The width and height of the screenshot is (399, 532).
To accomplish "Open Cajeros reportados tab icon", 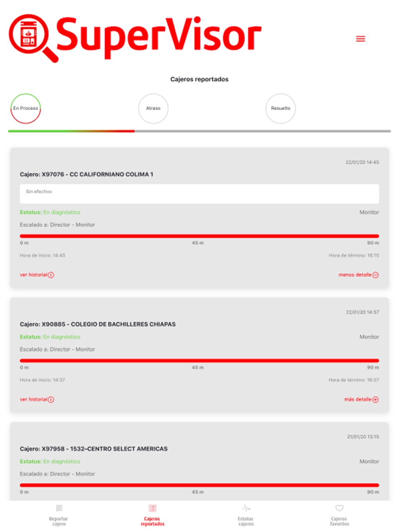I will (x=152, y=508).
